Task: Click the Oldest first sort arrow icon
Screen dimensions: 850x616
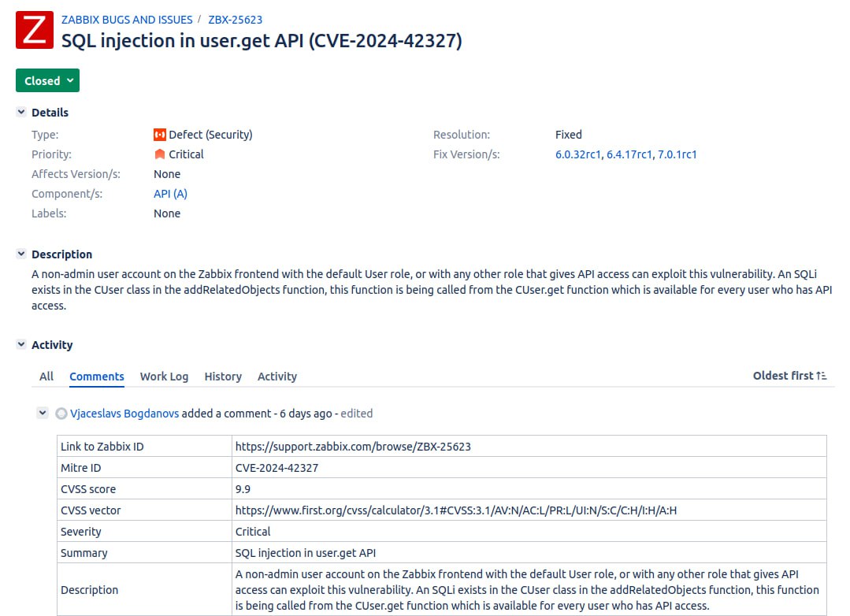Action: tap(822, 376)
